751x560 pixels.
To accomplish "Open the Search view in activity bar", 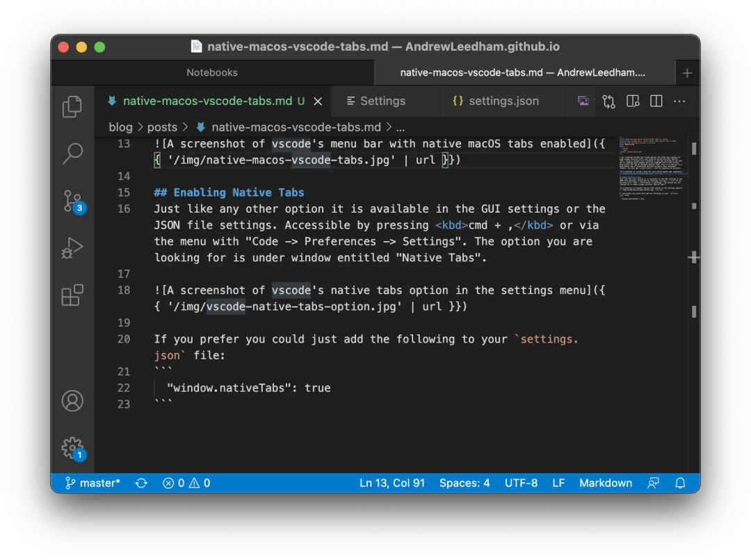I will click(x=72, y=154).
